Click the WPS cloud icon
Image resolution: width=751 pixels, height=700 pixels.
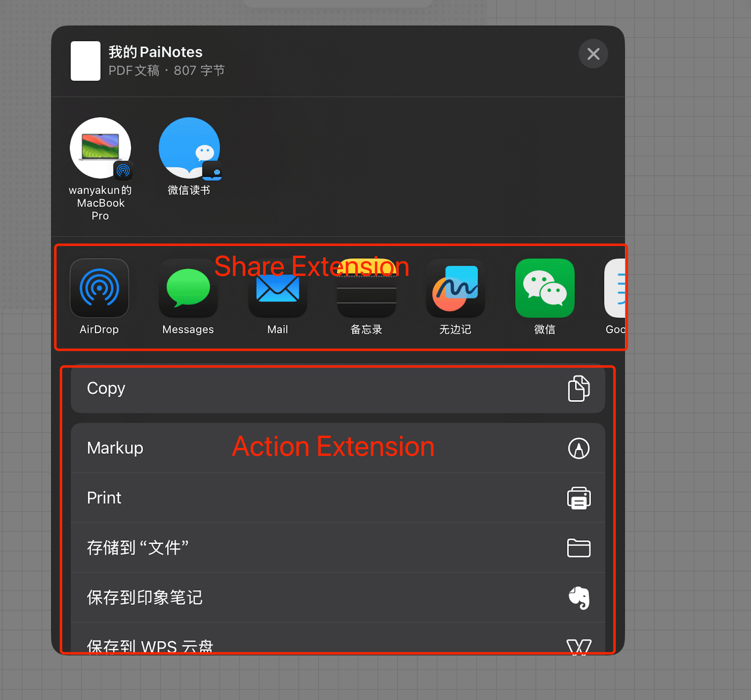(x=579, y=647)
